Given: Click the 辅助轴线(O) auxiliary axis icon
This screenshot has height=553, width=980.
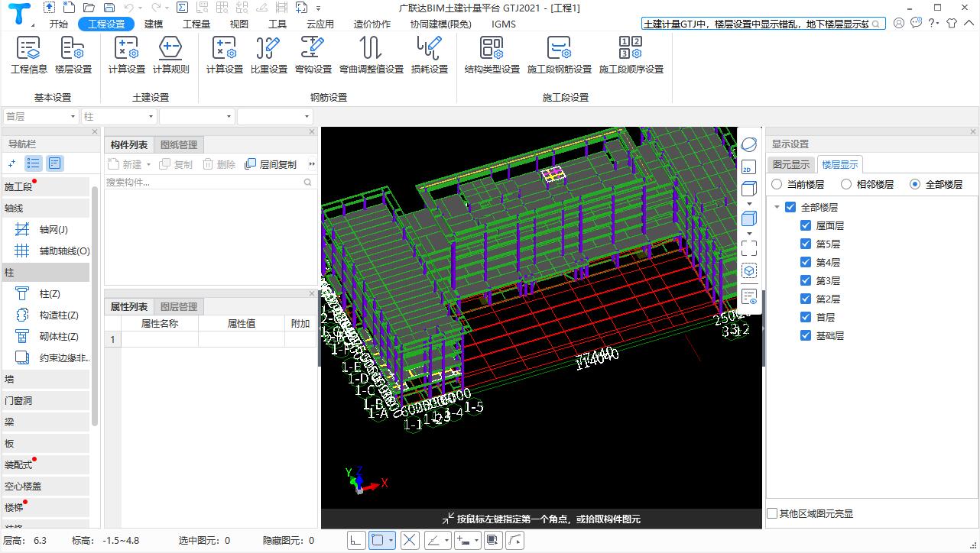Looking at the screenshot, I should click(x=23, y=251).
